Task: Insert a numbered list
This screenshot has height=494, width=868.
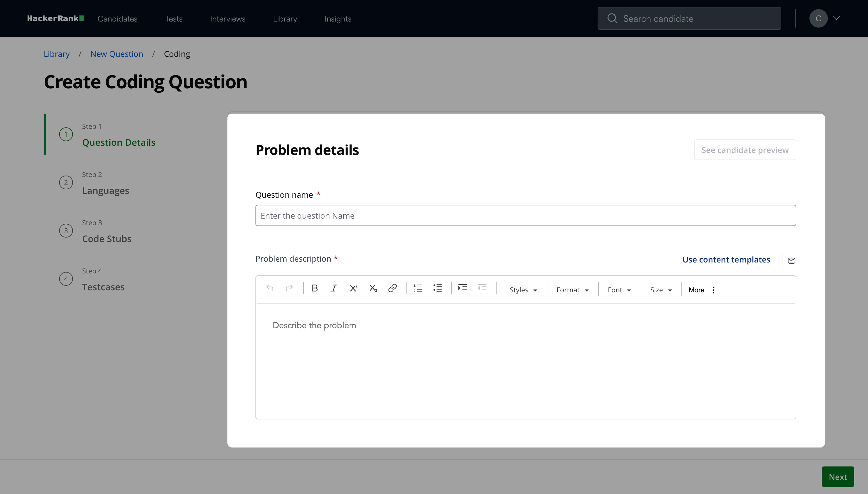Action: click(418, 288)
